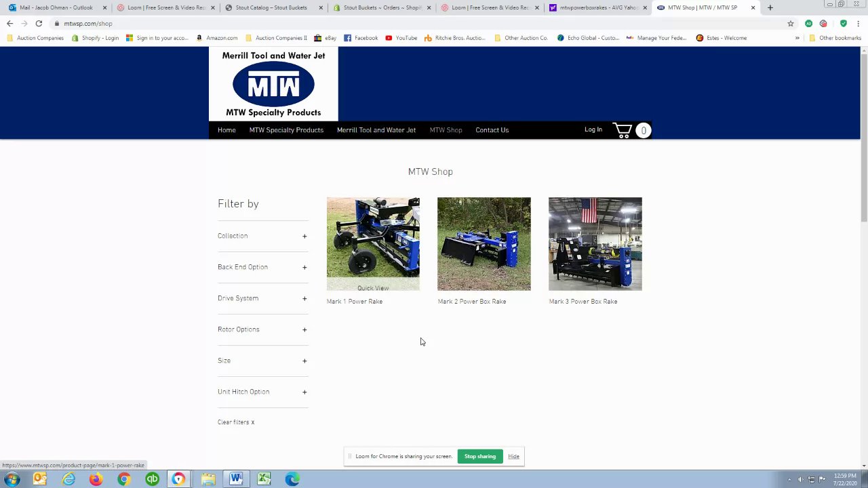
Task: Open Chrome three-dot menu
Action: click(x=858, y=24)
